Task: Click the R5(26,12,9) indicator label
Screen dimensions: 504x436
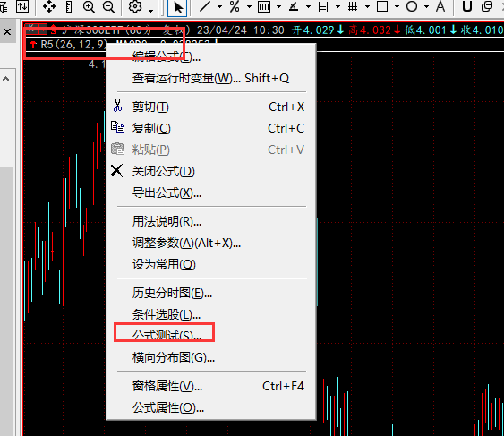Action: [73, 45]
